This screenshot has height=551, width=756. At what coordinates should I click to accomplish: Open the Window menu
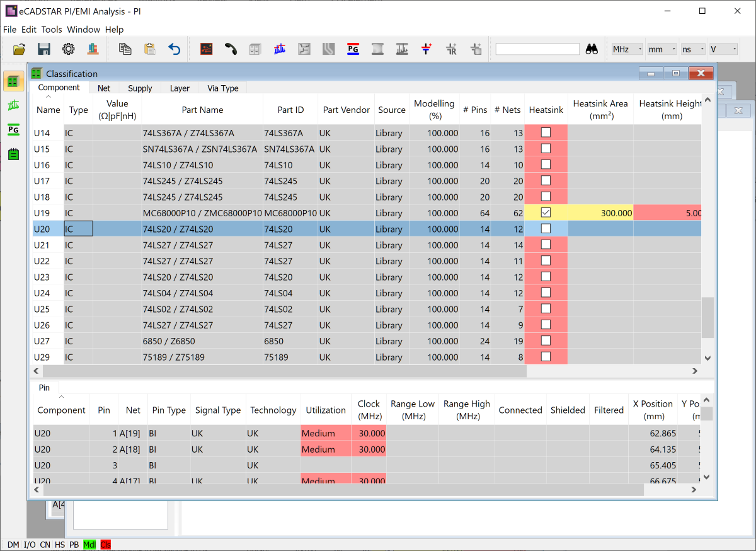[84, 30]
